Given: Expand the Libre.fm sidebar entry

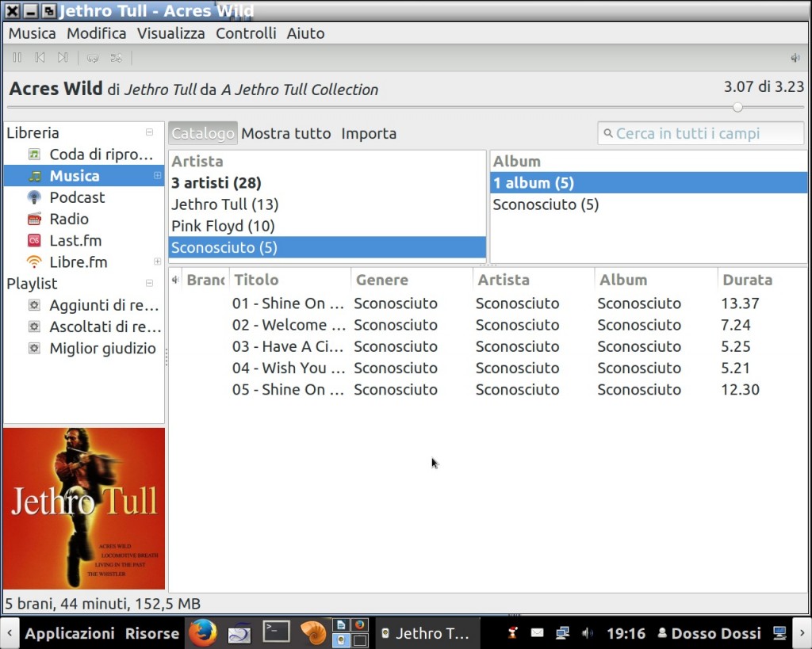Looking at the screenshot, I should (x=158, y=262).
